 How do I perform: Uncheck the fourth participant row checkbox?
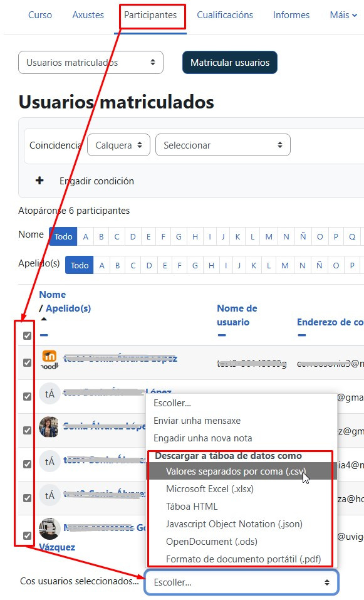tap(27, 464)
